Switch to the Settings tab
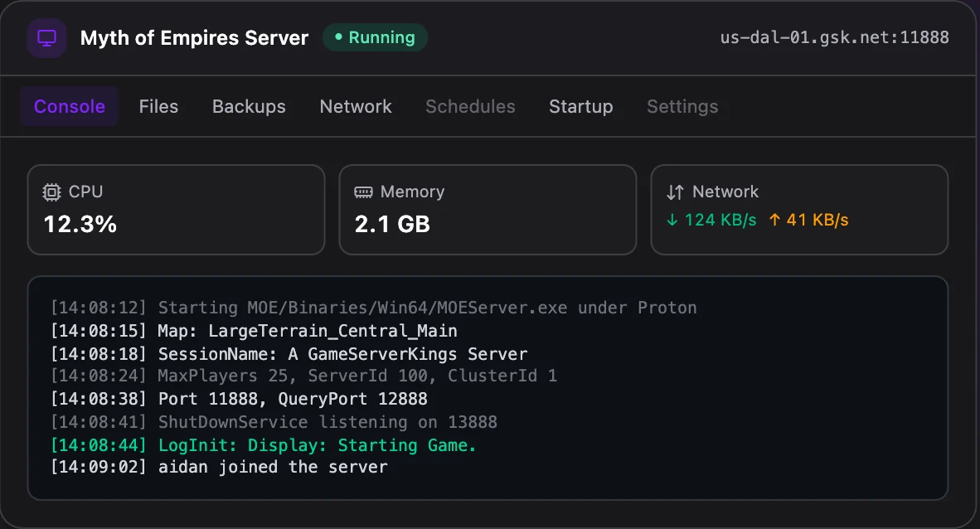 click(682, 106)
